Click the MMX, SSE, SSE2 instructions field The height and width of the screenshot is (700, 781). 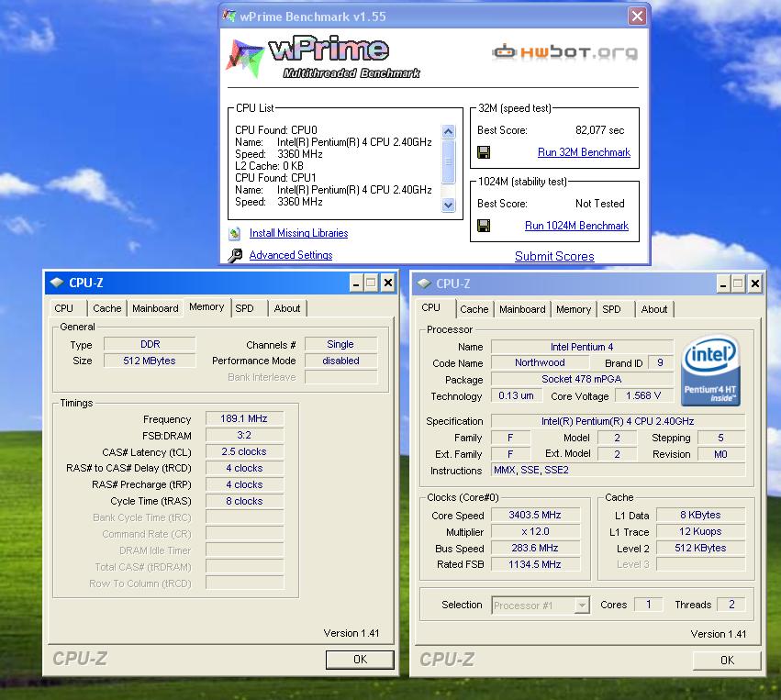pos(619,470)
